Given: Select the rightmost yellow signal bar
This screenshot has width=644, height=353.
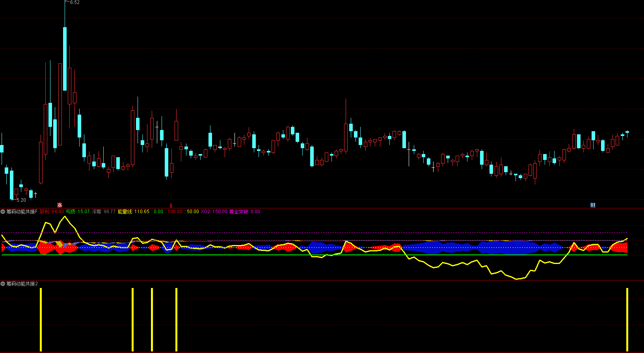Looking at the screenshot, I should tap(627, 319).
